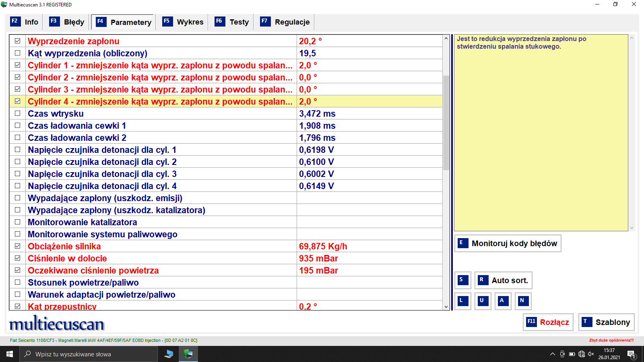Click the safely remove hardware tray icon
The height and width of the screenshot is (362, 644).
562,354
